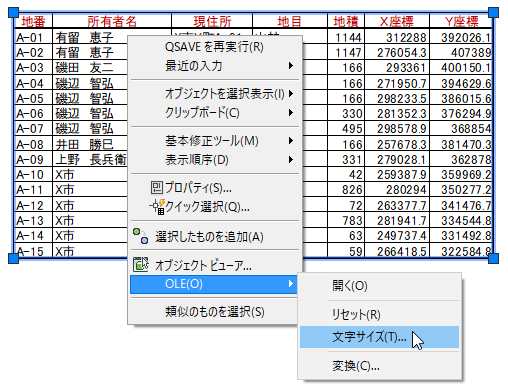Expand 最近の入力 submenu arrow
The height and width of the screenshot is (388, 508).
tap(291, 66)
